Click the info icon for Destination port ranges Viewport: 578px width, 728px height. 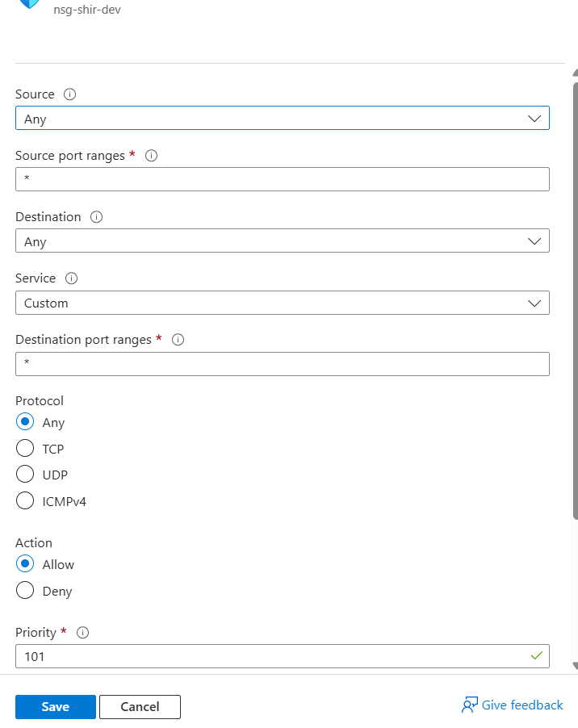click(x=178, y=340)
